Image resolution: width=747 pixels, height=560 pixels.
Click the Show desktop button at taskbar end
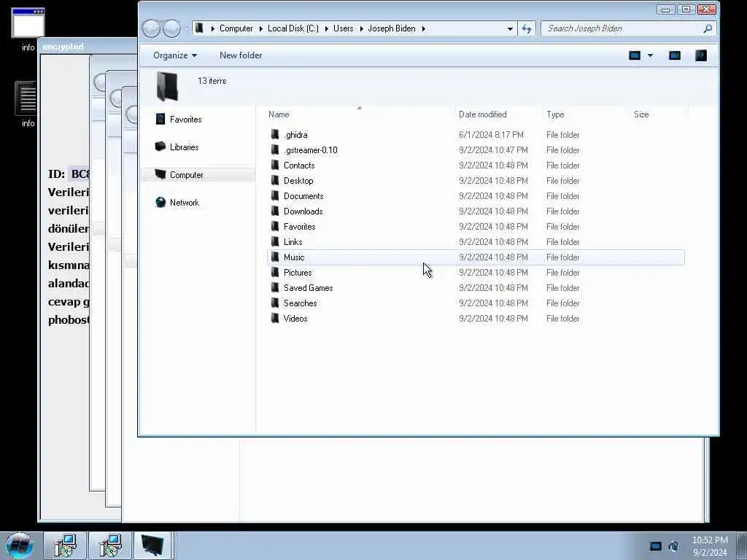742,545
